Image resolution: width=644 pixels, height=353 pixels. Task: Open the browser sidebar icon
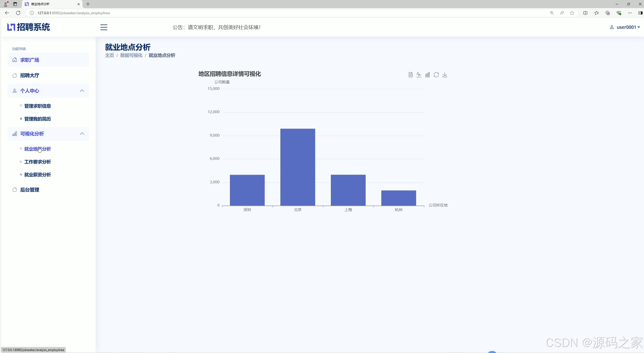pyautogui.click(x=640, y=13)
